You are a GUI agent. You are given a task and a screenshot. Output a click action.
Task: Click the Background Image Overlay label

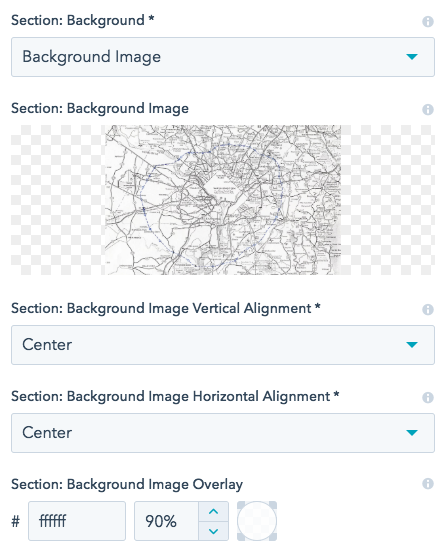[127, 484]
